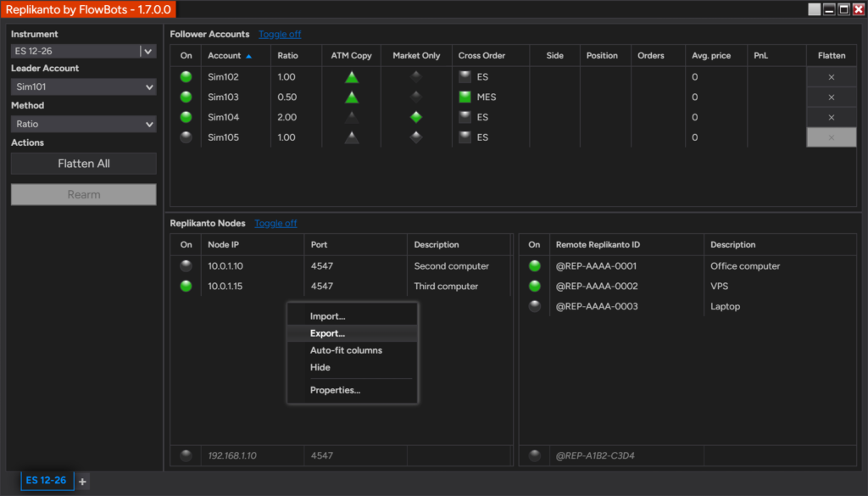Select Auto-fit columns menu entry
Image resolution: width=868 pixels, height=496 pixels.
pyautogui.click(x=352, y=350)
